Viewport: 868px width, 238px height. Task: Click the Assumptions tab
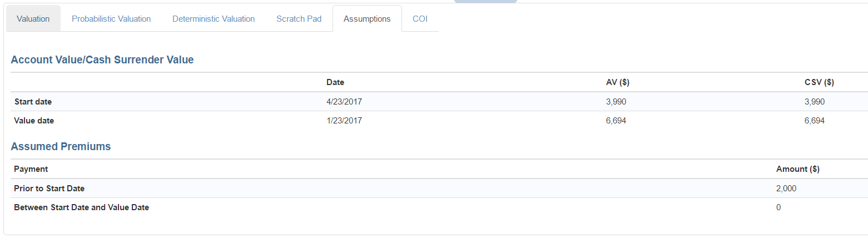(x=367, y=19)
